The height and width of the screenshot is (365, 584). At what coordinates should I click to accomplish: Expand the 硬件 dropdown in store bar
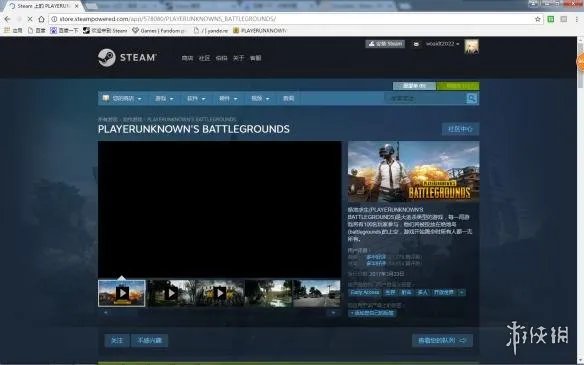click(x=228, y=99)
